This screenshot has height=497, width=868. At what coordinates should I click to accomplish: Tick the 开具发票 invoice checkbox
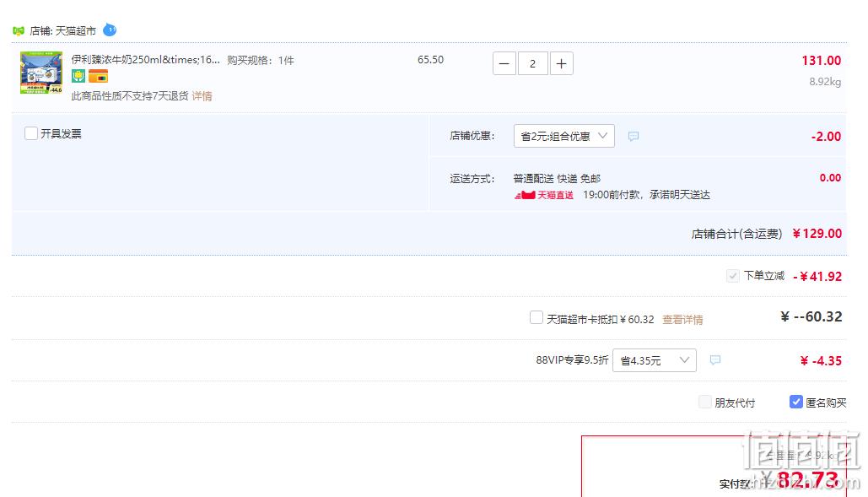[x=31, y=133]
